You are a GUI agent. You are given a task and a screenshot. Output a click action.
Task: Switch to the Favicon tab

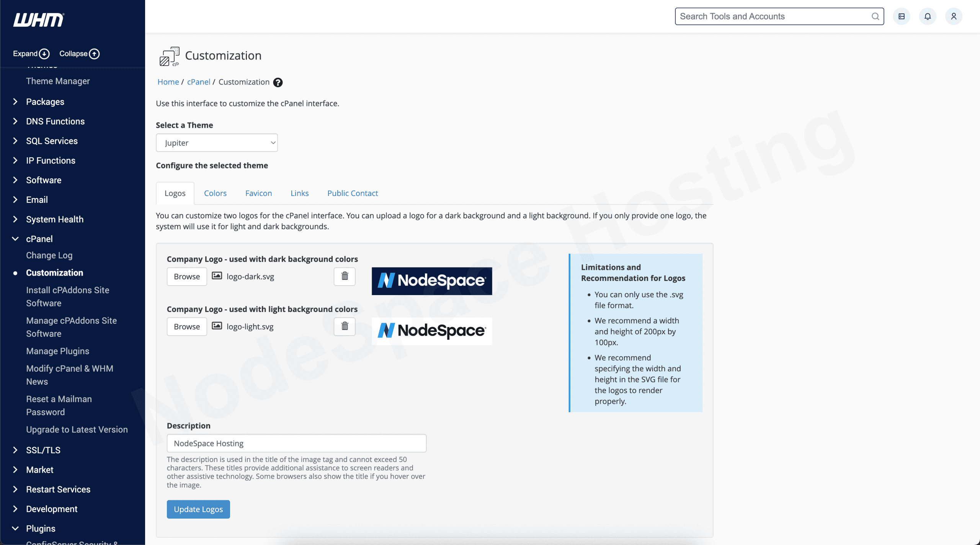259,193
